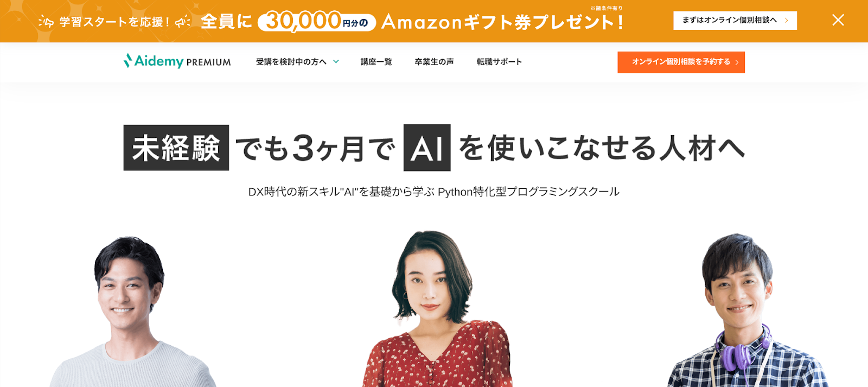Click オンライン個別相談を予約する orange button
This screenshot has height=387, width=868.
coord(681,62)
